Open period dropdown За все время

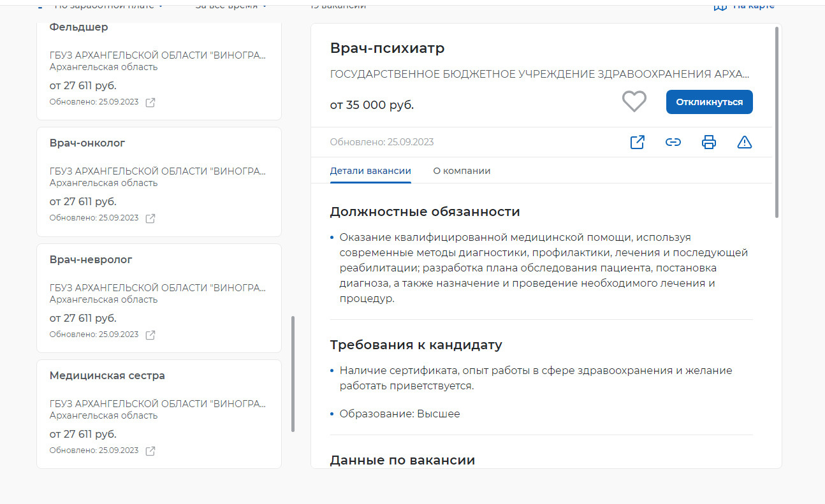(231, 5)
